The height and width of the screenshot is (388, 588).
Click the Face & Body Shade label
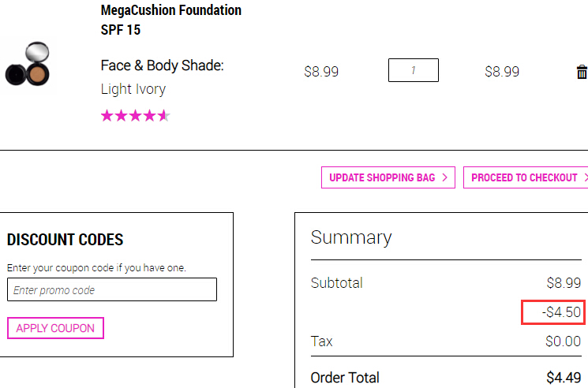[162, 65]
